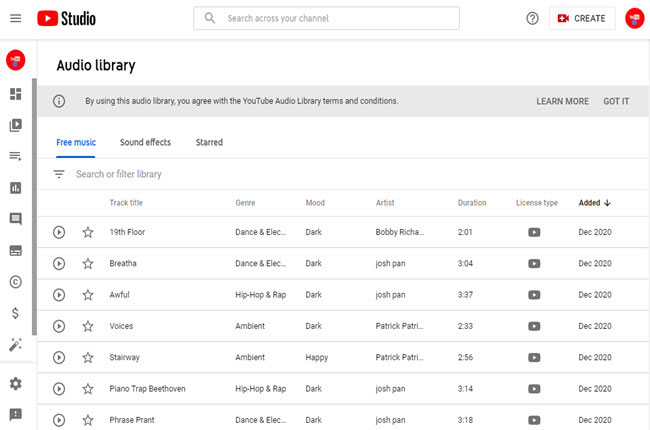Click the Duration column header
The image size is (650, 430).
click(x=472, y=203)
